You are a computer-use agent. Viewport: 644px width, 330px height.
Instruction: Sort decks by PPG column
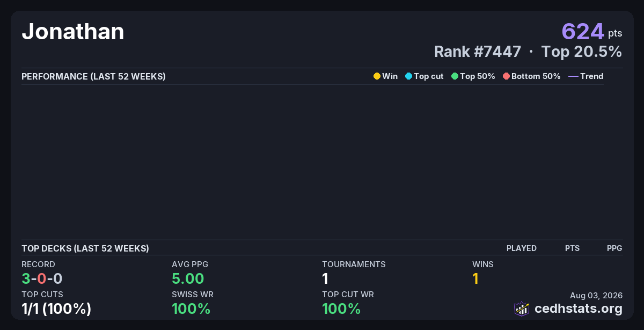[x=614, y=248]
